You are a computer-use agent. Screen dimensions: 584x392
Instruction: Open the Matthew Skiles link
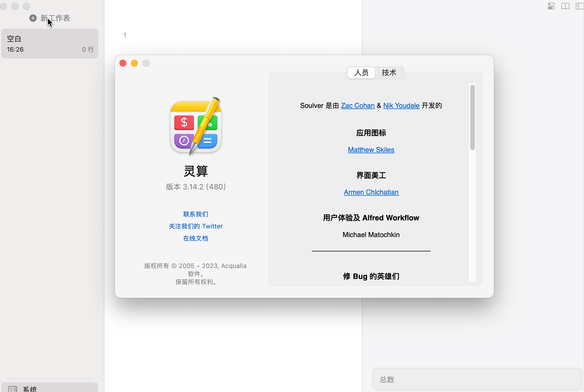tap(371, 150)
